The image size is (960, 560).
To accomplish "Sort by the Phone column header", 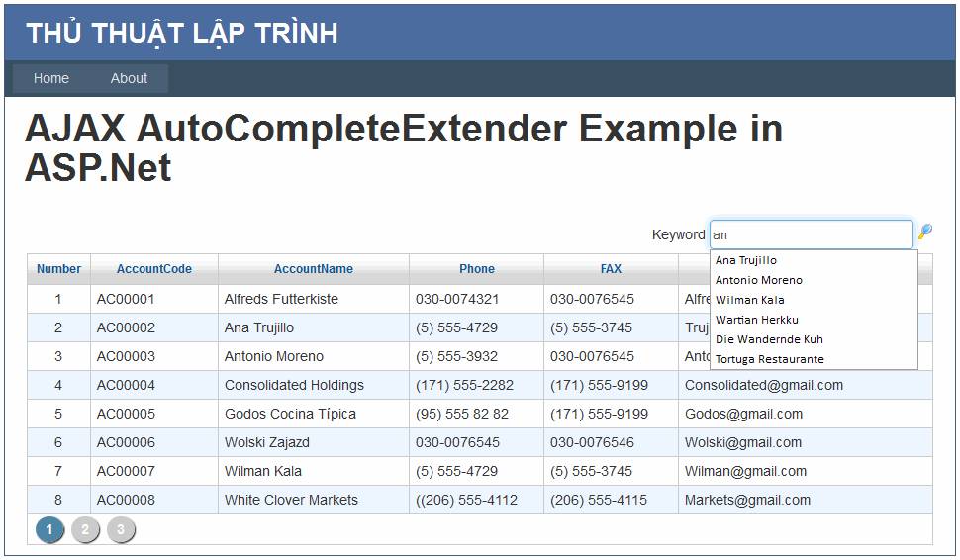I will [477, 269].
